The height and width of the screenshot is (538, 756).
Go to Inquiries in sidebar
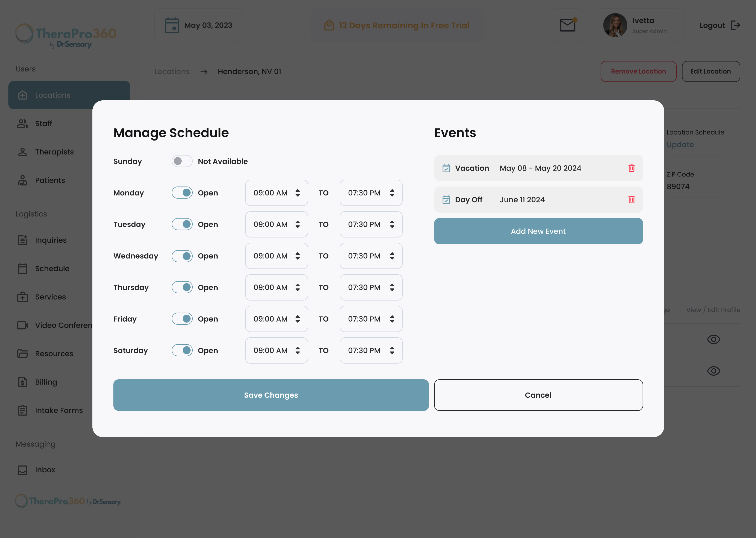pos(51,240)
